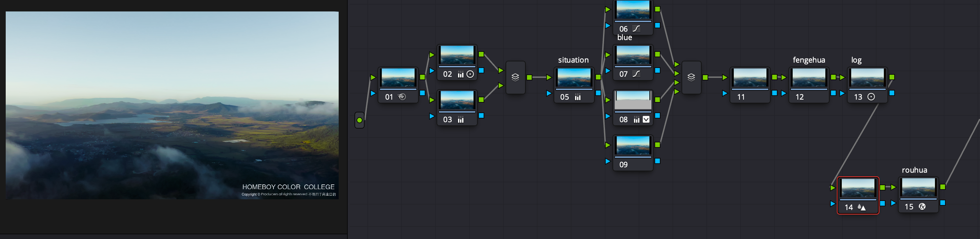
Task: Select the node 05 thumbnail labeled situation
Action: pos(574,78)
